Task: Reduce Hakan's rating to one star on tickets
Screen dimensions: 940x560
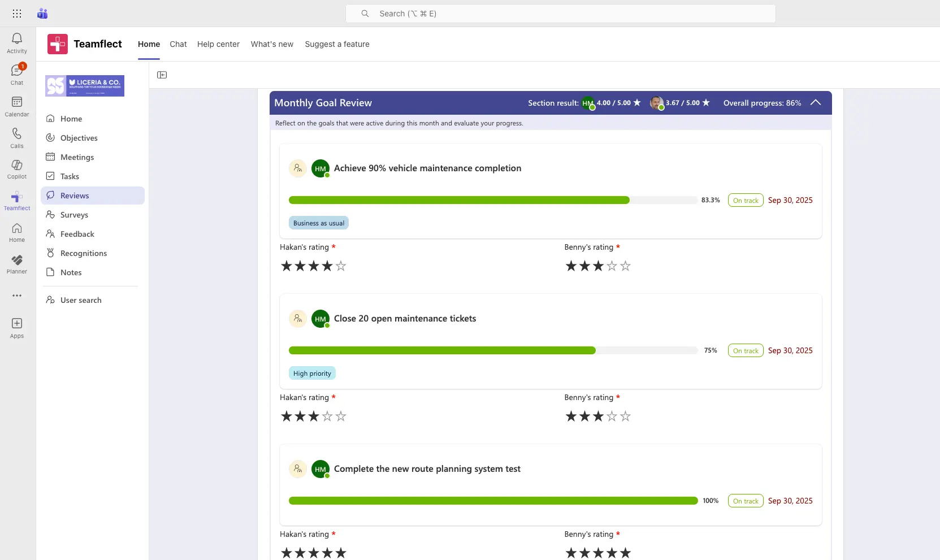Action: [x=287, y=416]
